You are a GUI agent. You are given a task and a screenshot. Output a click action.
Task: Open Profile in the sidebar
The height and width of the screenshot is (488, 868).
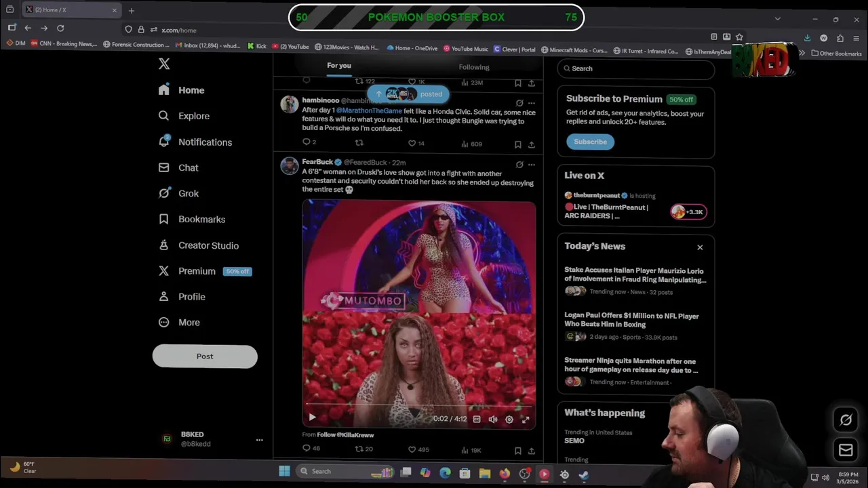[x=182, y=297]
